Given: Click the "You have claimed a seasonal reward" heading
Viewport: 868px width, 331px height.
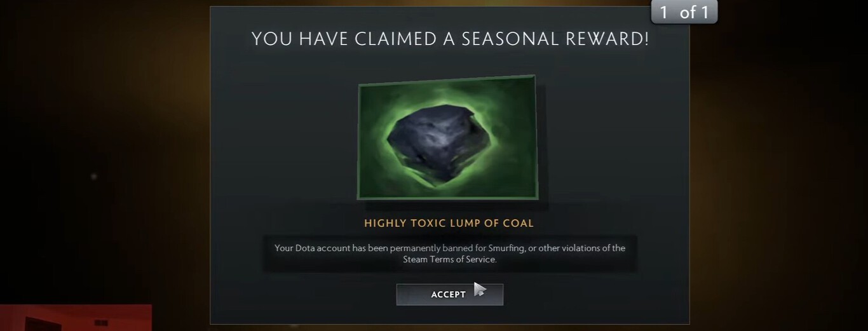Looking at the screenshot, I should (450, 39).
